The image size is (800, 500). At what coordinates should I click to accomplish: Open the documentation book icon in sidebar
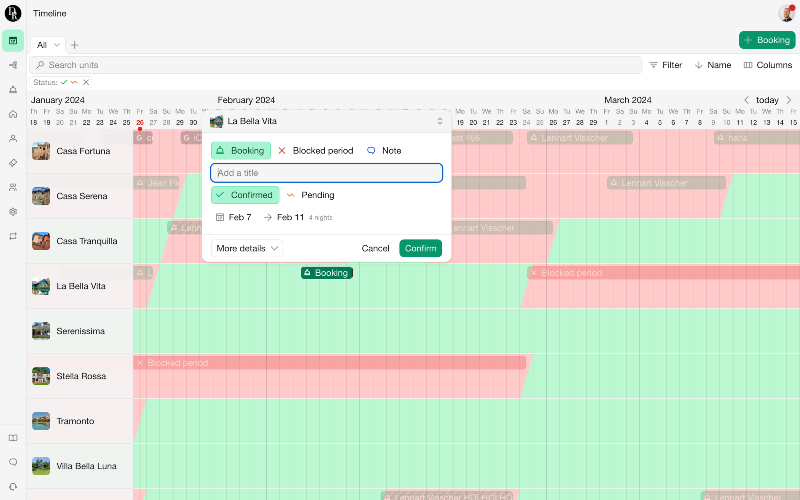click(x=13, y=438)
